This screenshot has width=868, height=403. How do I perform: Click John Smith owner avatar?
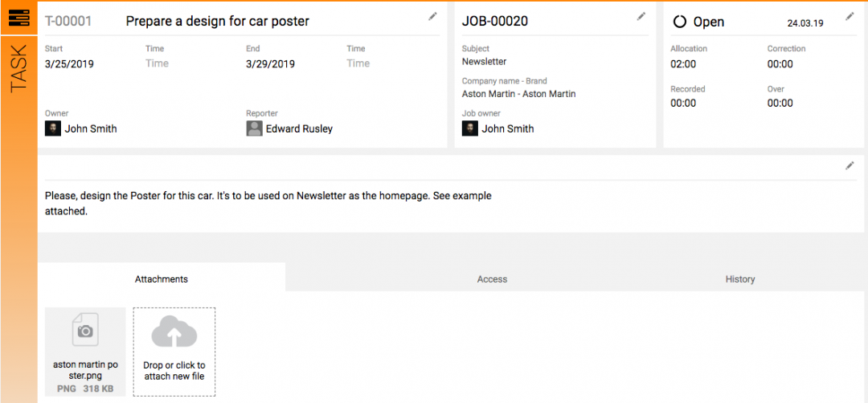pos(52,128)
